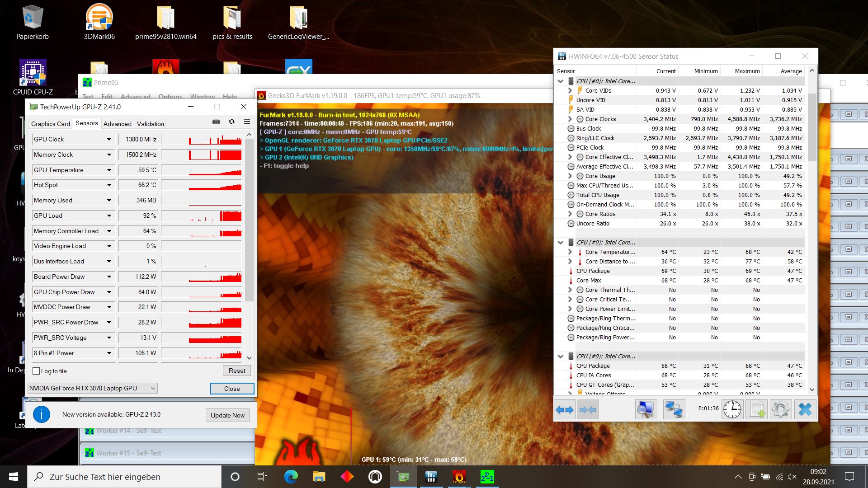Collapse the first CPU [#0] sensor group

561,81
